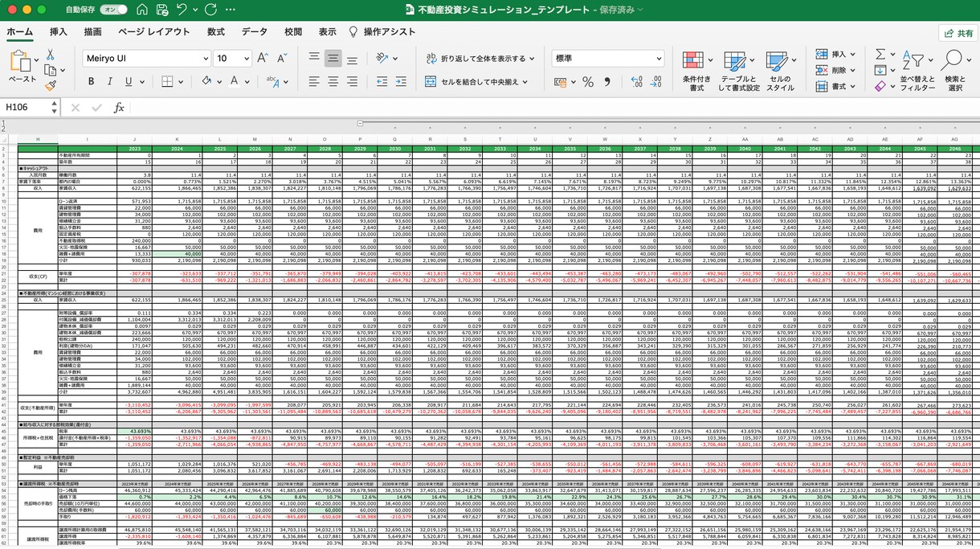The width and height of the screenshot is (980, 549).
Task: Click the Name Box showing H106
Action: (30, 108)
